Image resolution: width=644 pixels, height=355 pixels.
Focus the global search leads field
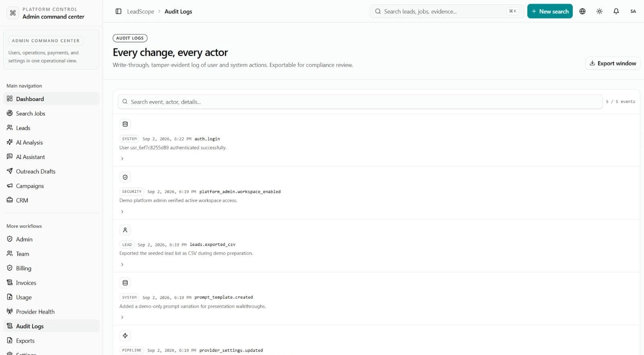[446, 11]
